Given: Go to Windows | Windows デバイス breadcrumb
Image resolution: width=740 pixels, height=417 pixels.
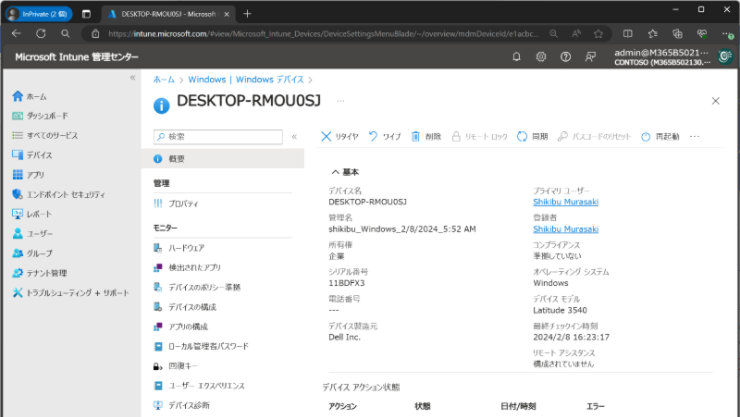Looking at the screenshot, I should [x=246, y=80].
